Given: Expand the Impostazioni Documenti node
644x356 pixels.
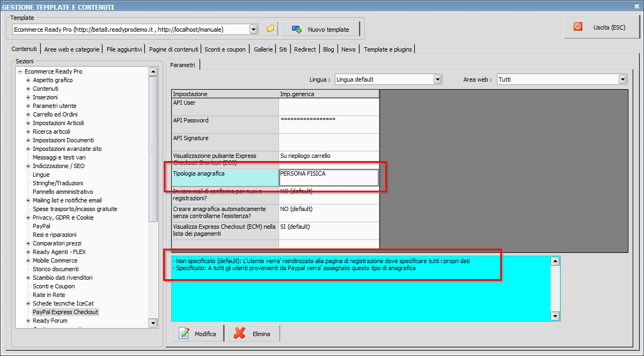Looking at the screenshot, I should (x=28, y=140).
